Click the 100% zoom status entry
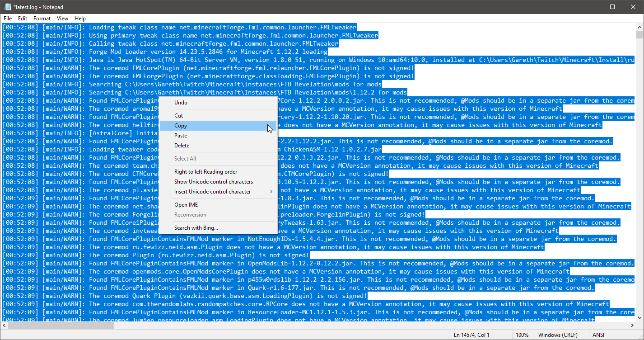 (x=522, y=335)
